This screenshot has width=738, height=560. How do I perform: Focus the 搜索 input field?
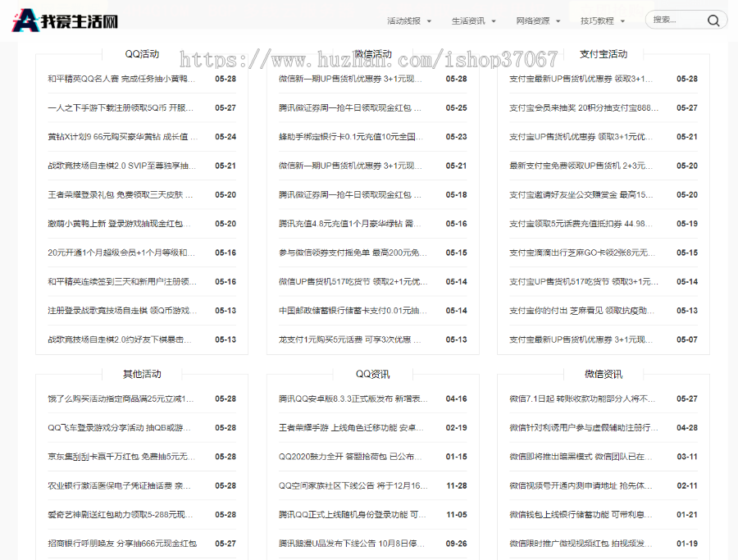pyautogui.click(x=676, y=20)
